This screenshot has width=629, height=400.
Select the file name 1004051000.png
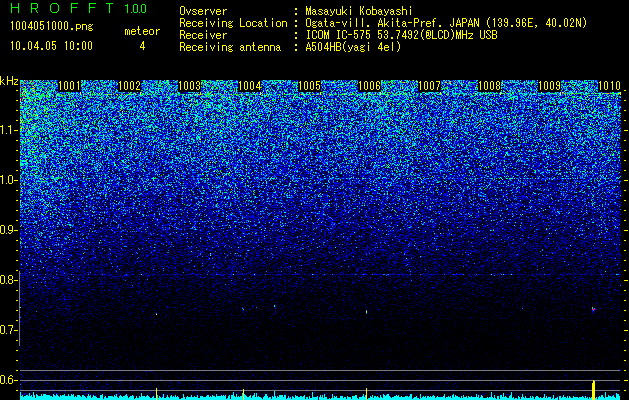tap(52, 27)
